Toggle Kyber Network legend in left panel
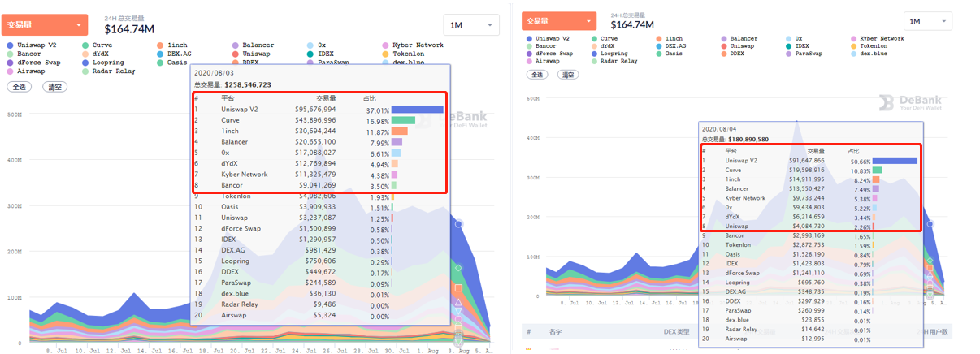Viewport: 980px width, 354px height. pyautogui.click(x=412, y=45)
